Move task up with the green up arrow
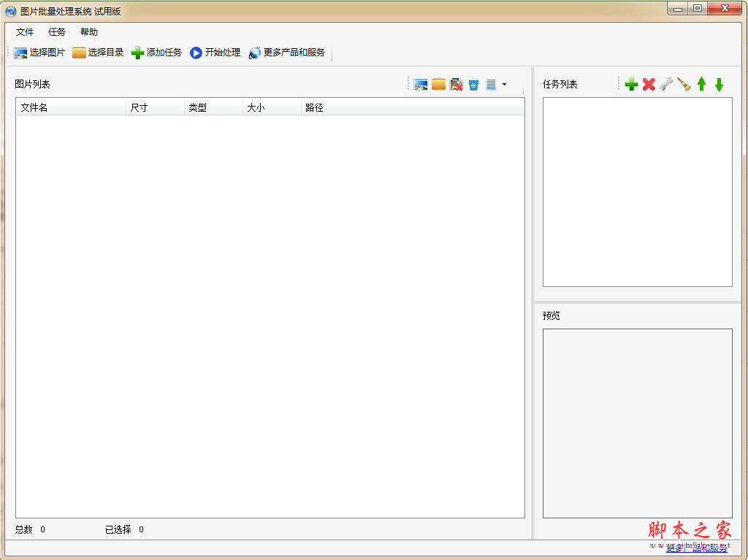The width and height of the screenshot is (748, 560). (x=701, y=84)
